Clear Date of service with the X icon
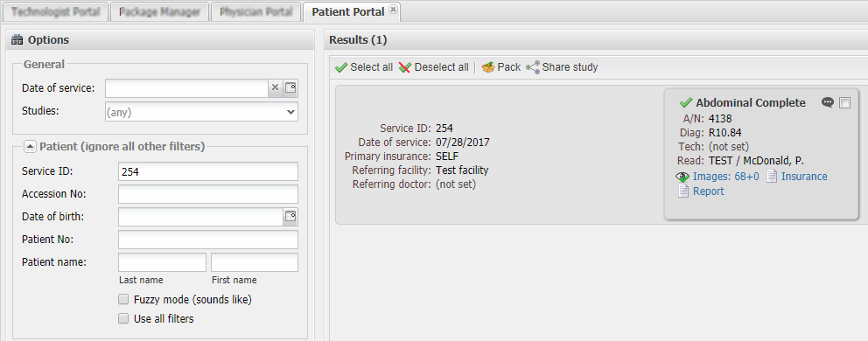This screenshot has width=868, height=341. [x=275, y=87]
